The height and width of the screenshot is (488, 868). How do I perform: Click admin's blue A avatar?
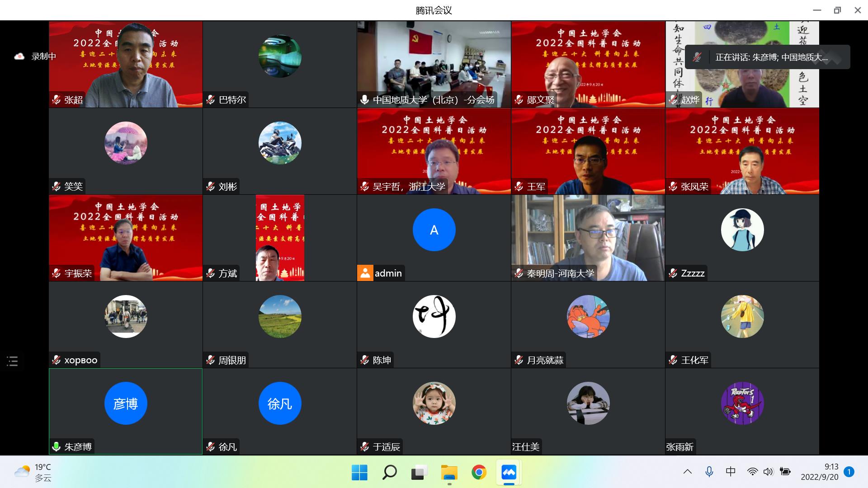[434, 230]
